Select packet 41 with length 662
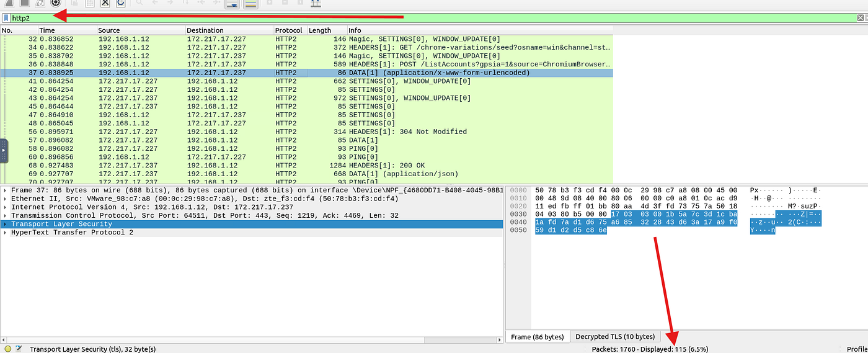This screenshot has width=868, height=353. tap(306, 81)
